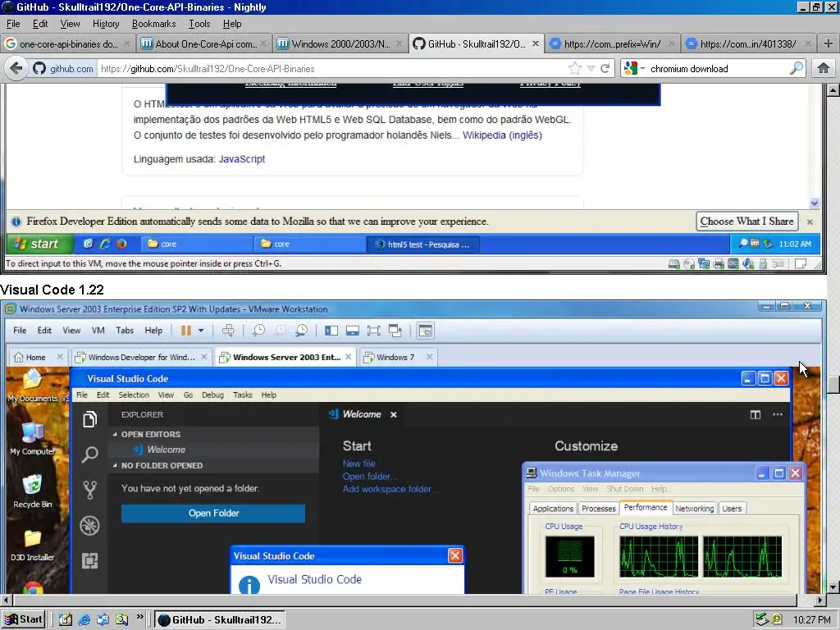Viewport: 840px width, 630px height.
Task: Open VS Code Search activity icon
Action: click(90, 454)
